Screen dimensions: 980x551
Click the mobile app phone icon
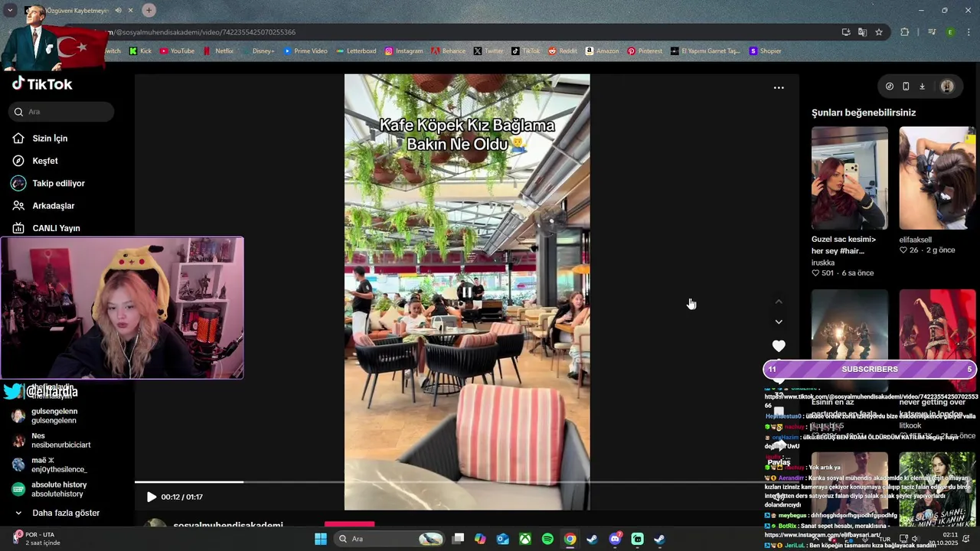(906, 86)
